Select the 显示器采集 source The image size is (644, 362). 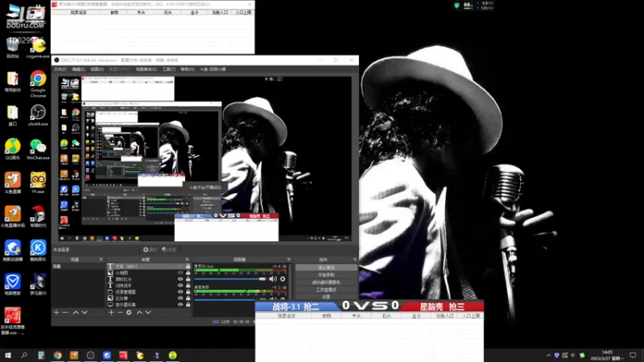point(149,305)
